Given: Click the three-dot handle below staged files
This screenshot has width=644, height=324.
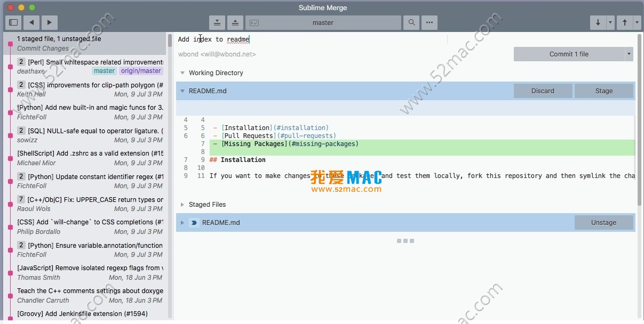Looking at the screenshot, I should (x=406, y=241).
